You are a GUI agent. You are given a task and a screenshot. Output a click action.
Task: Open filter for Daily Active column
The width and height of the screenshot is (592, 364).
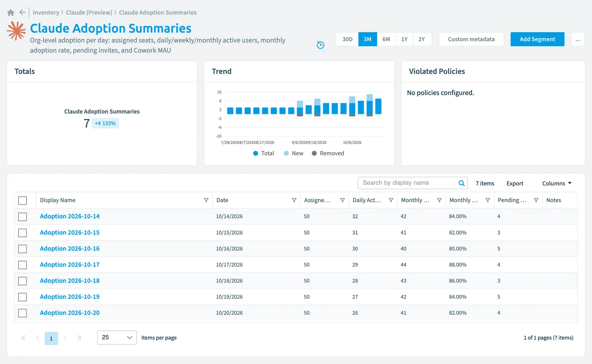tap(391, 200)
